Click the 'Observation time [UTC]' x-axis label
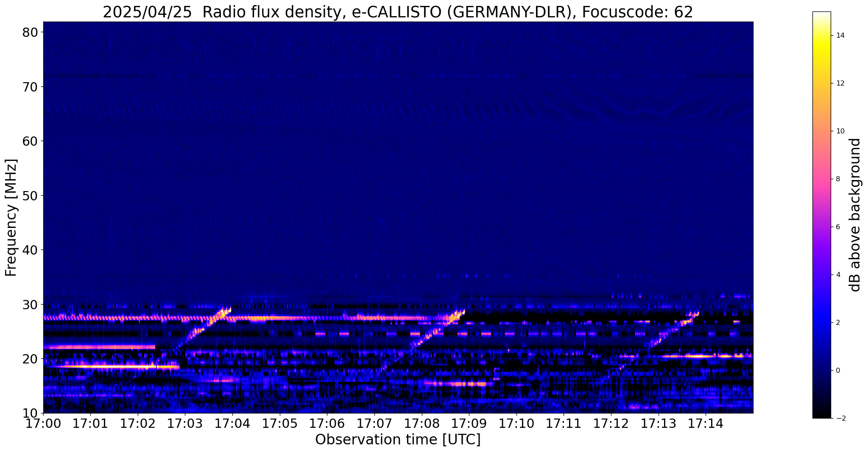The width and height of the screenshot is (868, 452). (398, 440)
